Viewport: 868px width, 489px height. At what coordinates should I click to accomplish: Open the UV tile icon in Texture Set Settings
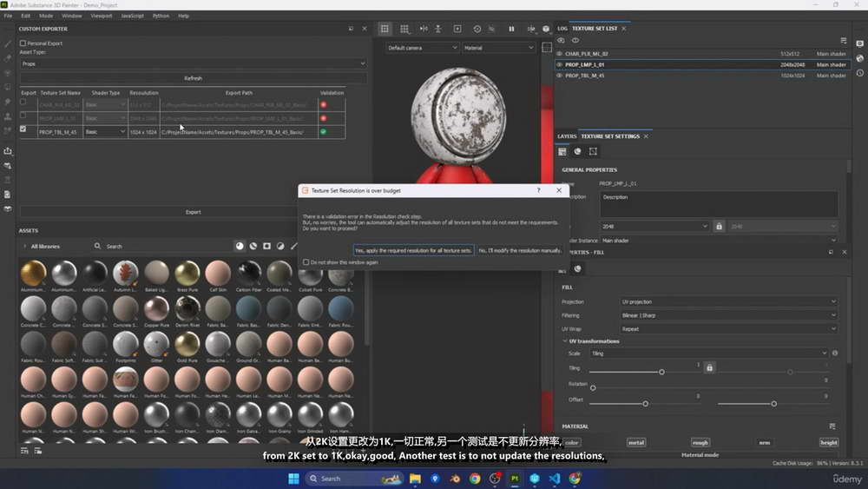coord(593,152)
